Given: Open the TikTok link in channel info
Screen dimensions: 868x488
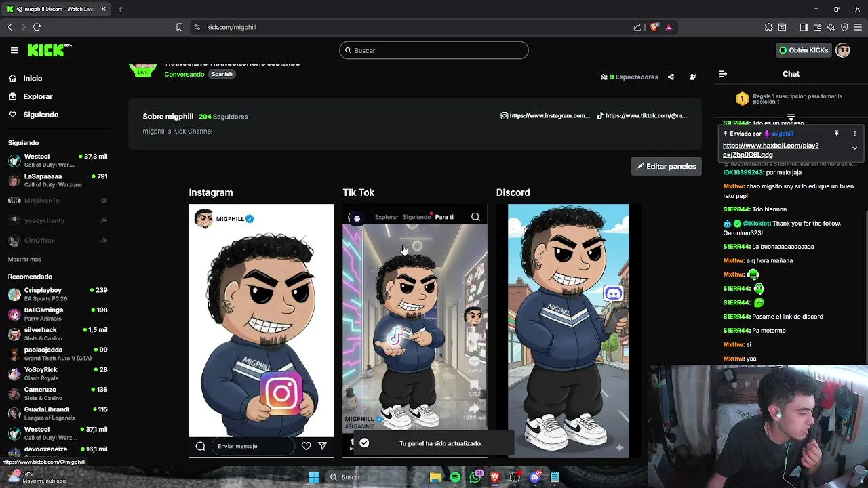Looking at the screenshot, I should [x=642, y=116].
